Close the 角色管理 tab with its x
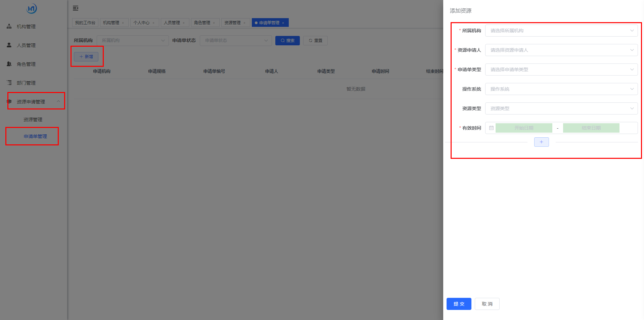This screenshot has height=320, width=644. pyautogui.click(x=214, y=23)
